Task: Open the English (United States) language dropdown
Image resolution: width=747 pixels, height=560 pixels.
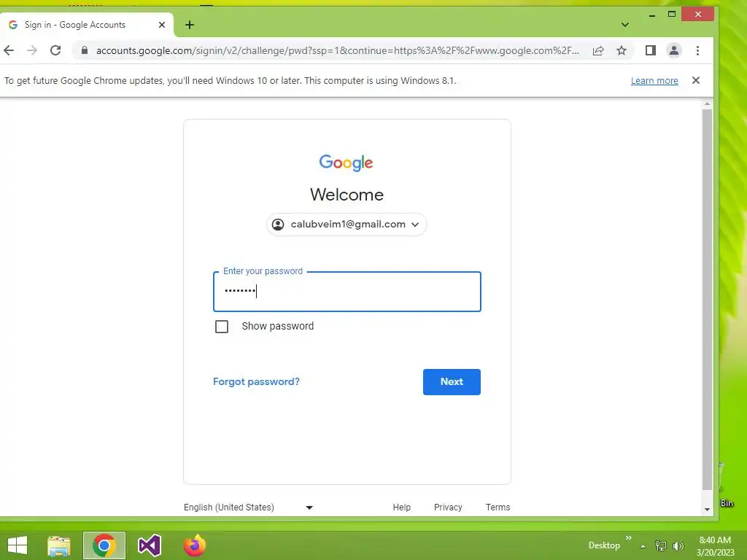Action: (x=248, y=507)
